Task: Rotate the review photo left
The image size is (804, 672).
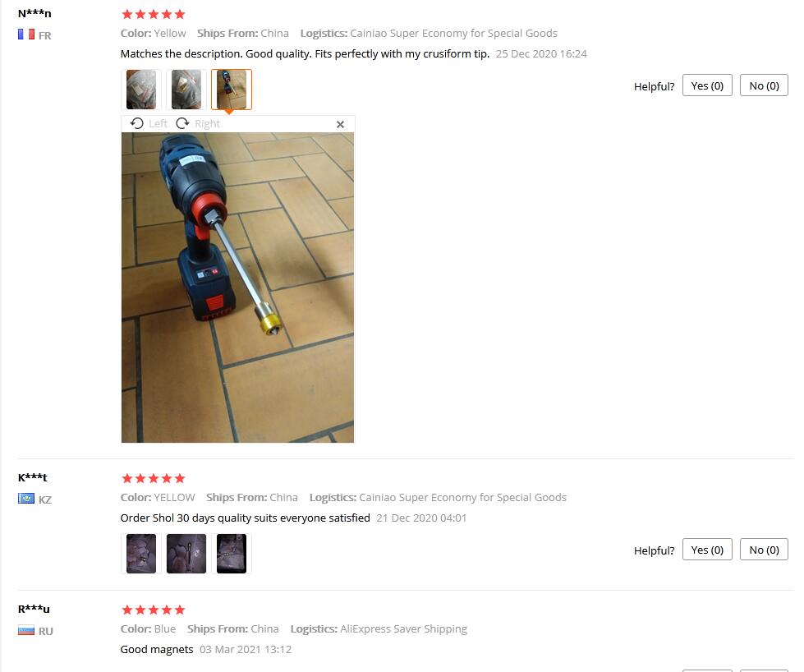Action: (x=148, y=123)
